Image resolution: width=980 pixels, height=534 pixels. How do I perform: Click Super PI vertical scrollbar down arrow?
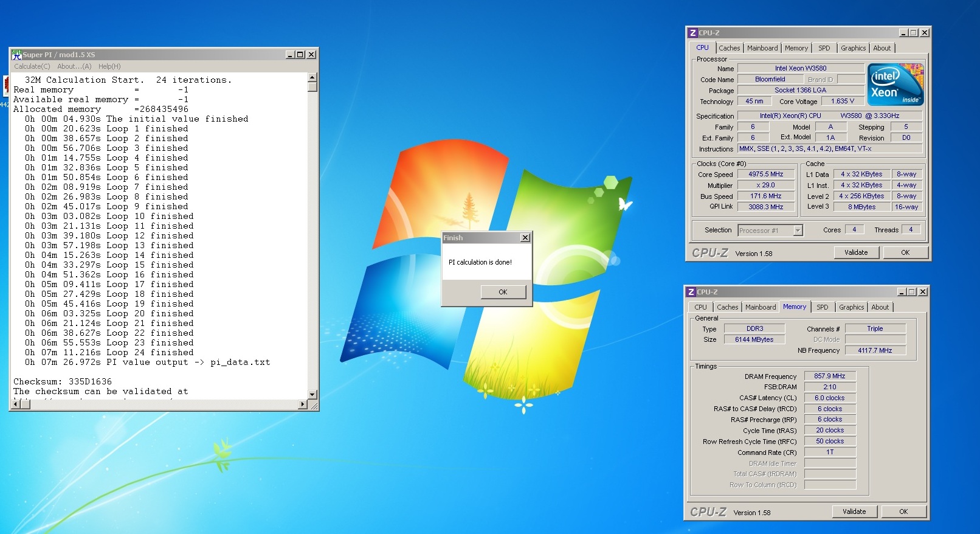312,395
